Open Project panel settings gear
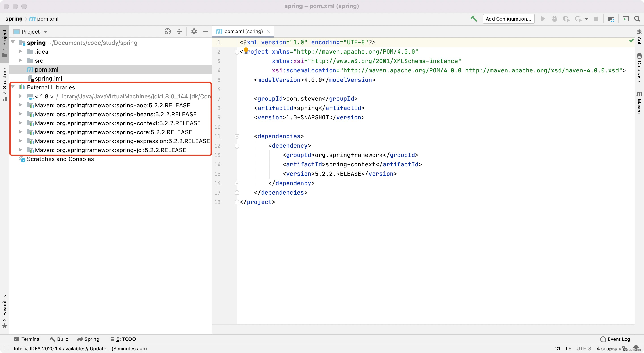This screenshot has height=353, width=644. coord(194,31)
